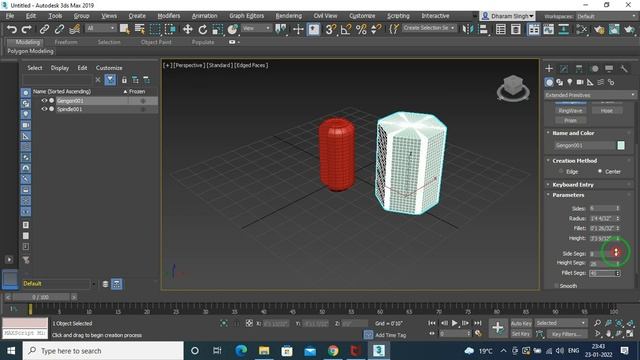
Task: Enable the Smooth checkbox in Parameters
Action: tap(556, 286)
